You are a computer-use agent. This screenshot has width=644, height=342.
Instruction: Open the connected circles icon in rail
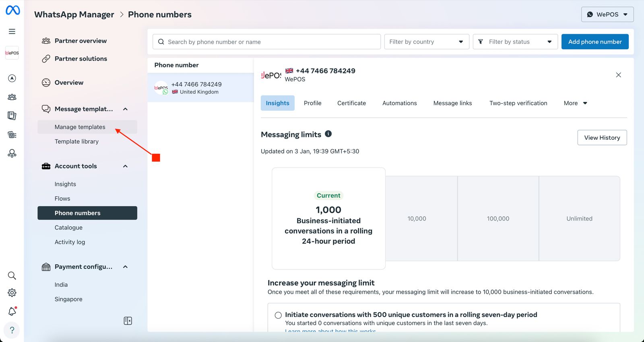pos(12,153)
